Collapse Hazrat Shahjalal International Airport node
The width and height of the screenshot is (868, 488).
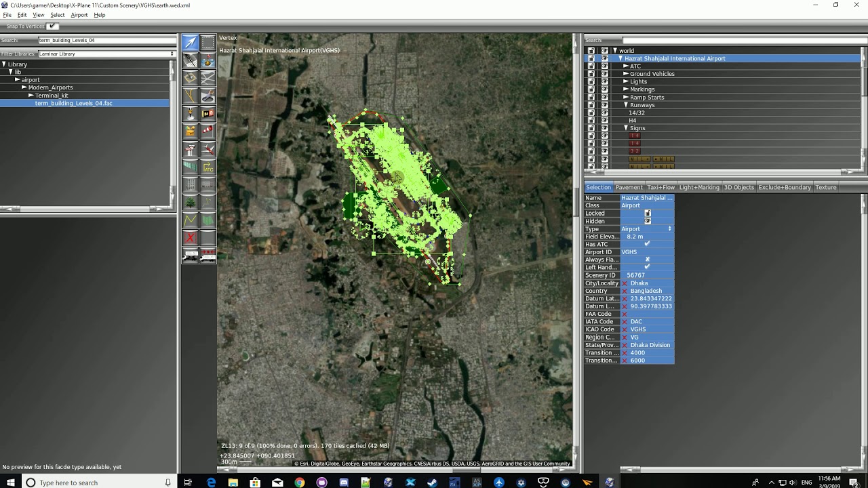(x=620, y=58)
